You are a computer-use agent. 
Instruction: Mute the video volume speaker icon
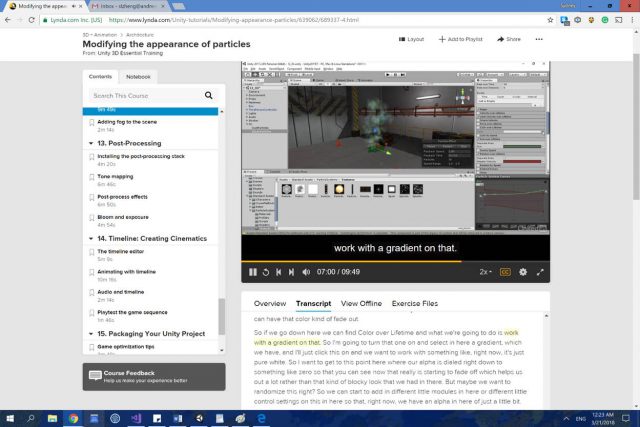[x=306, y=272]
